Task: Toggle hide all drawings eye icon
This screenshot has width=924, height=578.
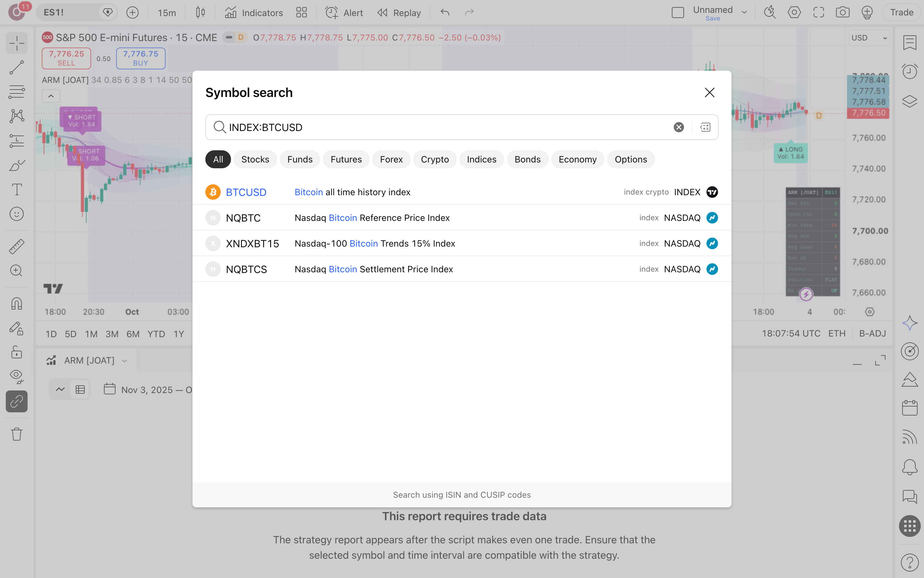Action: pyautogui.click(x=17, y=377)
